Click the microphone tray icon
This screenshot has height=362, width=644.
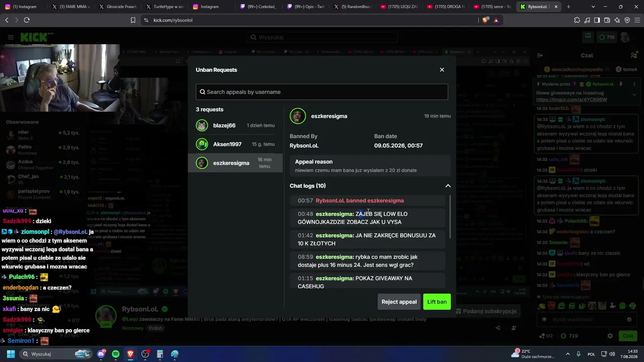579,354
